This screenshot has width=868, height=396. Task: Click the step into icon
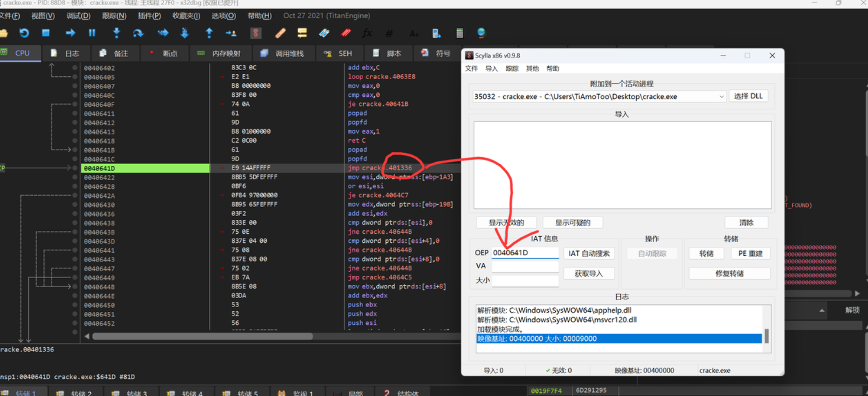click(116, 33)
